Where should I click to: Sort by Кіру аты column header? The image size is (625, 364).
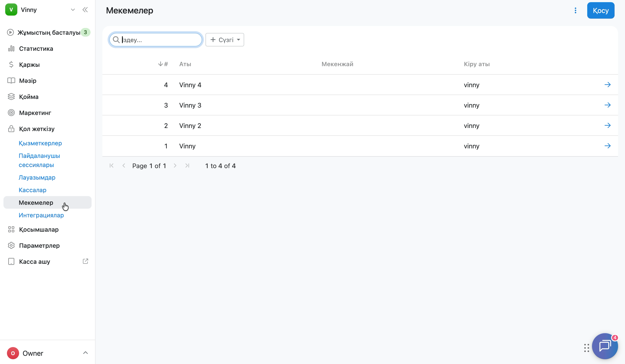[x=477, y=64]
